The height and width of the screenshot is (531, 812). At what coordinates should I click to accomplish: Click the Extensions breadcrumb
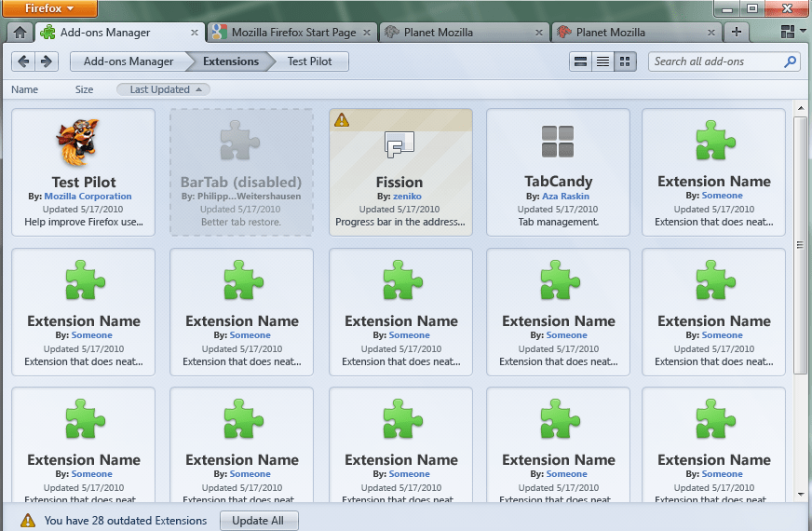coord(230,61)
